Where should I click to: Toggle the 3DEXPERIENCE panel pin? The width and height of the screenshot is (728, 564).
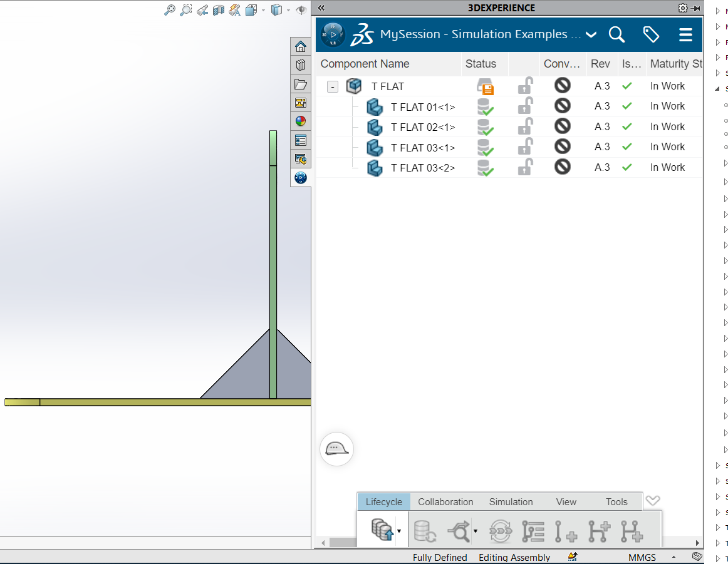pos(695,8)
